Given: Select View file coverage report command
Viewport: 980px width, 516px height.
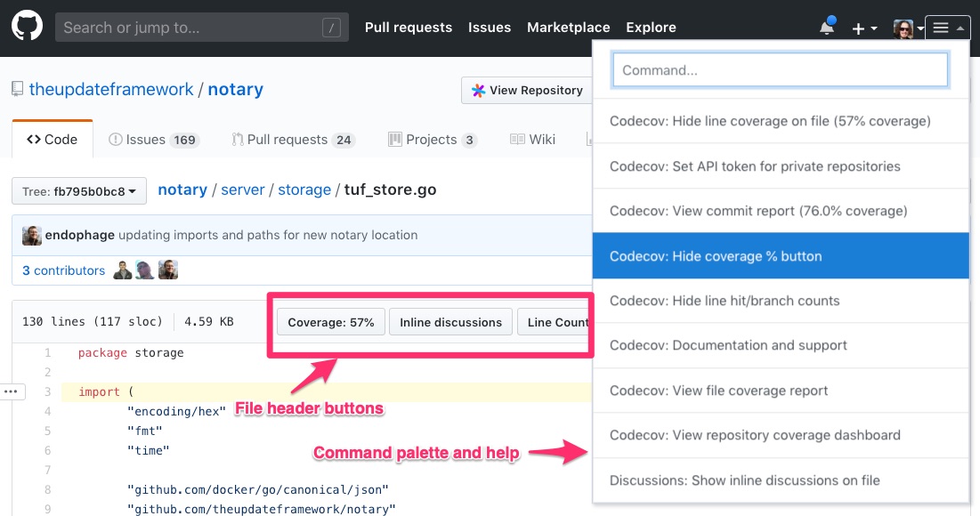Looking at the screenshot, I should coord(781,391).
